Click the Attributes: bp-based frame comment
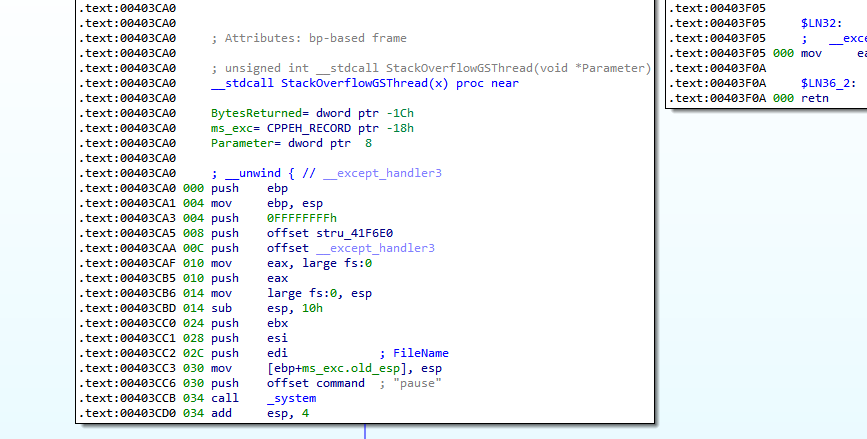This screenshot has height=439, width=867. point(309,38)
